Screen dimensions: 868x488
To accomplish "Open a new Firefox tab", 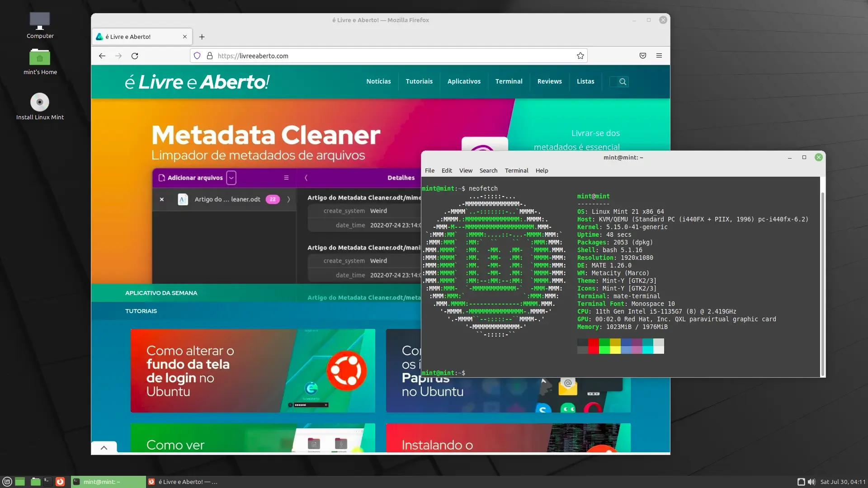I will pyautogui.click(x=202, y=37).
